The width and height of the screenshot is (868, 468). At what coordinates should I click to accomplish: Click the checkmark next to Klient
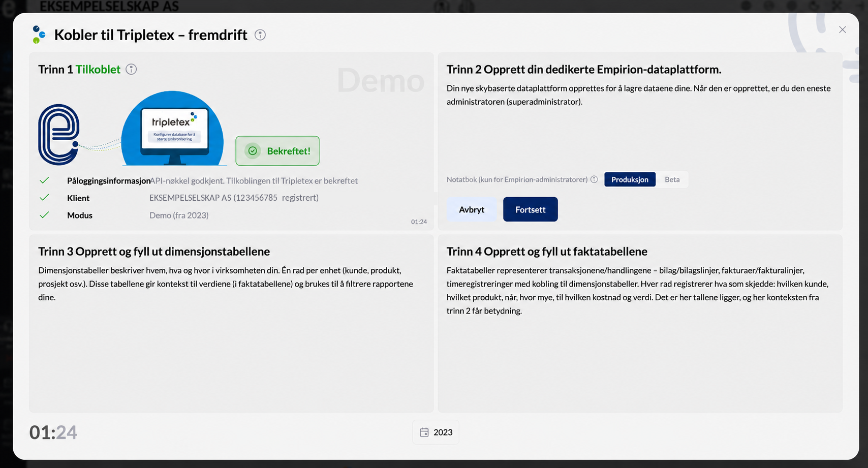(x=44, y=198)
